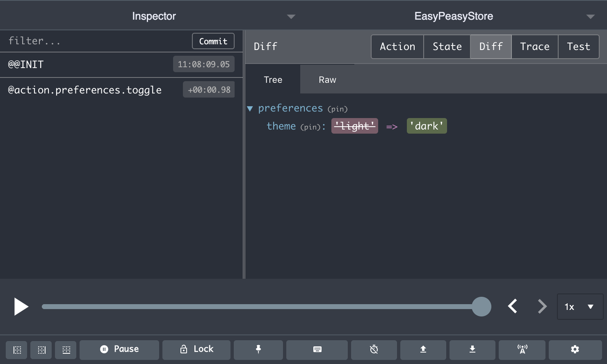The image size is (607, 364).
Task: Click the download (export) arrow icon
Action: click(x=472, y=349)
